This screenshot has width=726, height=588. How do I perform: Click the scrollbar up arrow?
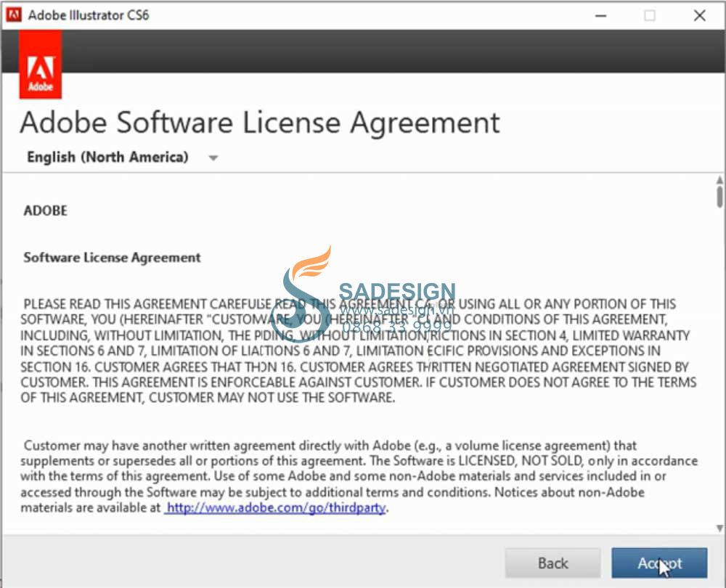(x=719, y=179)
